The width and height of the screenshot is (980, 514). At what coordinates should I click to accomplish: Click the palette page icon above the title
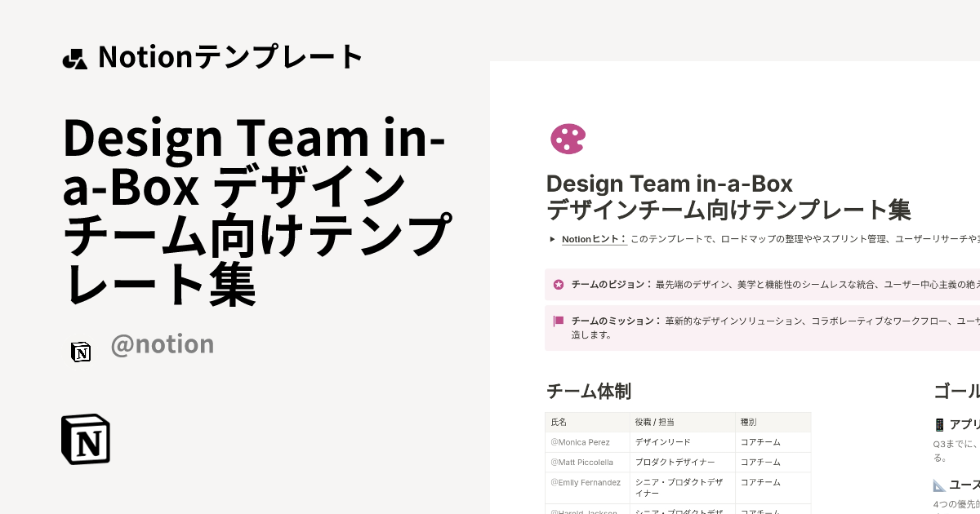[x=567, y=139]
